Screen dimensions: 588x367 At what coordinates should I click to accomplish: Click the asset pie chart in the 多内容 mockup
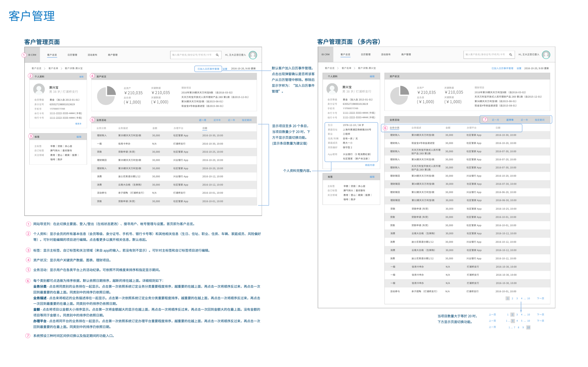pyautogui.click(x=400, y=95)
